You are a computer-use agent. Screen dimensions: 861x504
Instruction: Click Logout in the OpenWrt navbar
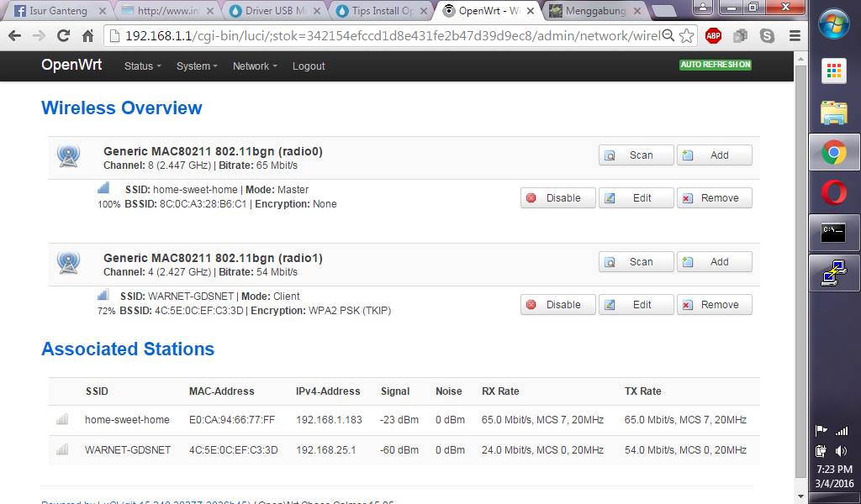coord(309,66)
